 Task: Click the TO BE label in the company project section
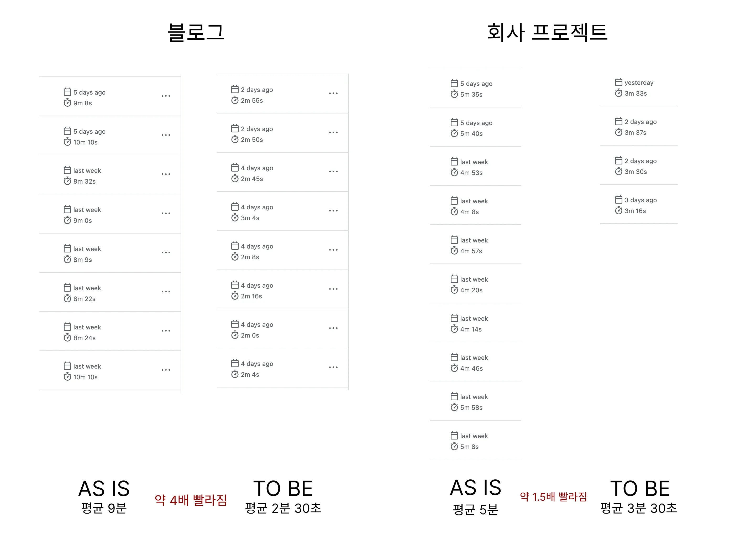point(640,487)
